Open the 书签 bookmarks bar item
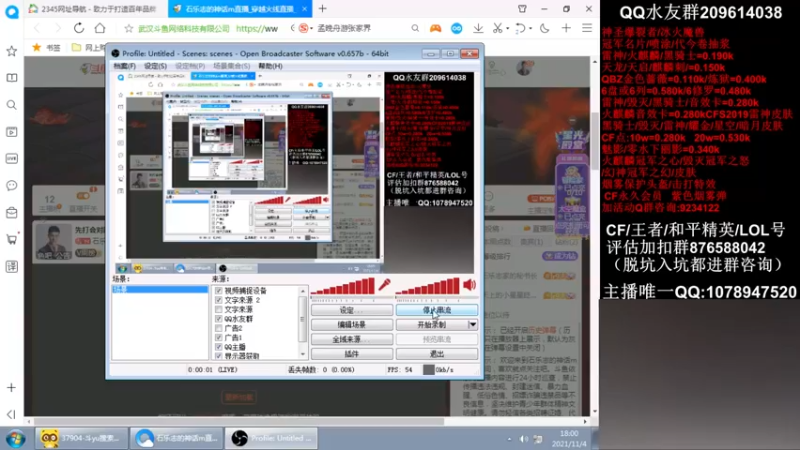This screenshot has height=450, width=800. (x=47, y=47)
